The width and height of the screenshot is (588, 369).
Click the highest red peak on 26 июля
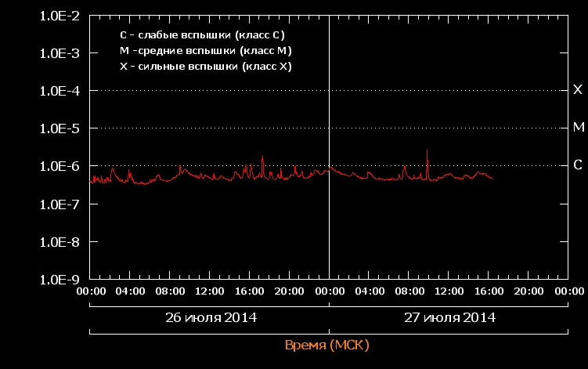262,156
